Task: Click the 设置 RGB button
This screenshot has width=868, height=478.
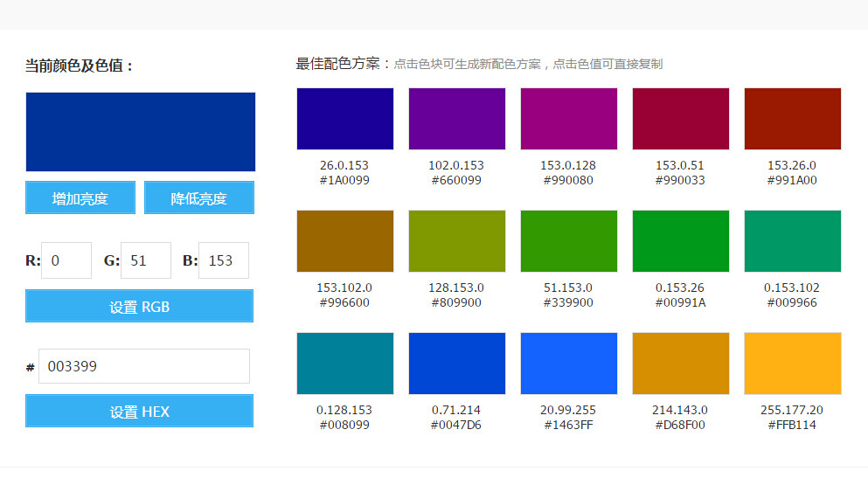Action: [x=139, y=306]
